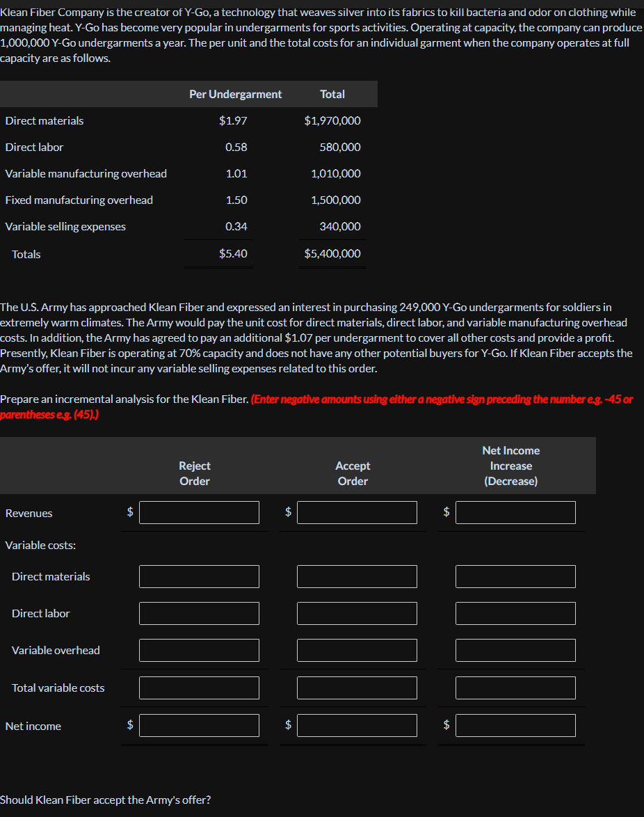The width and height of the screenshot is (644, 817).
Task: Focus the Direct labor Net Income change field
Action: 515,613
